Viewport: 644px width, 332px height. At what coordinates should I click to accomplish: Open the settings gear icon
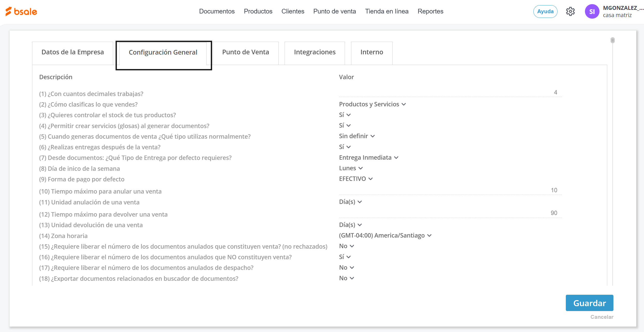(x=570, y=11)
